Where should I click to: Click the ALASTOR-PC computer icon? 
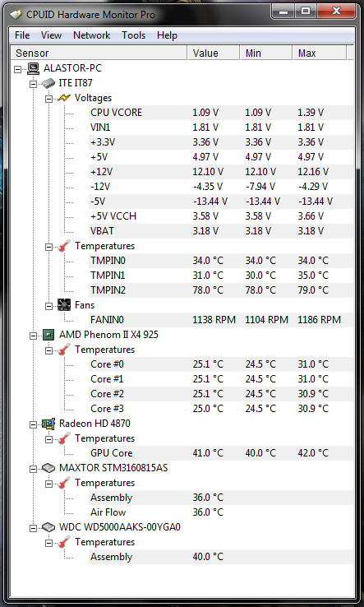(x=33, y=68)
